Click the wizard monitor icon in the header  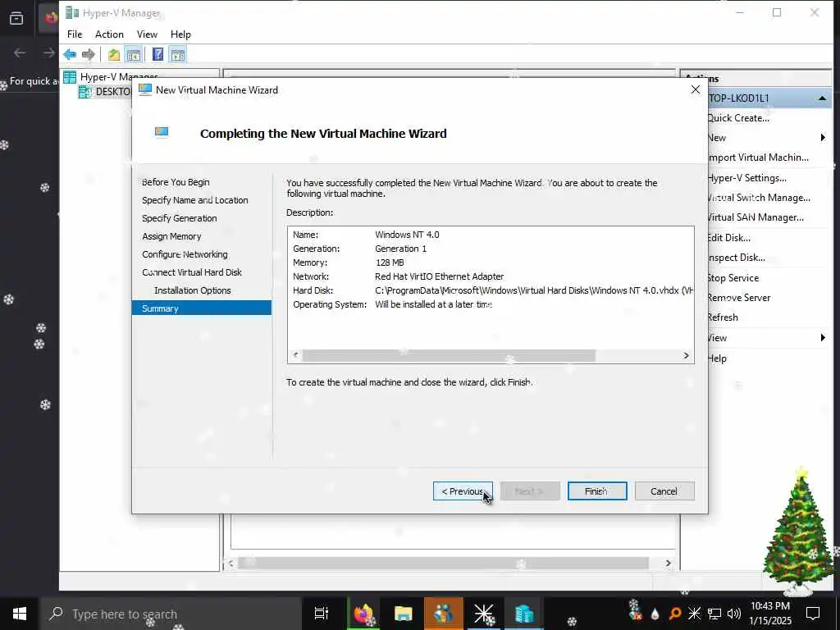(x=162, y=132)
